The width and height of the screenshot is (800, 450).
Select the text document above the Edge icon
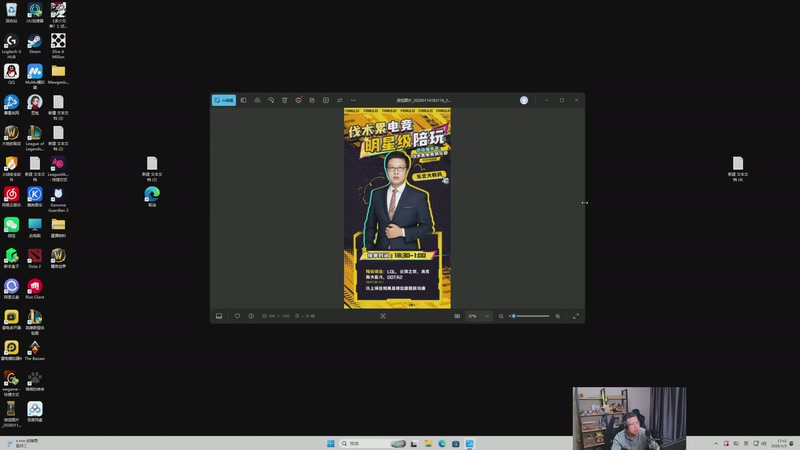point(152,169)
